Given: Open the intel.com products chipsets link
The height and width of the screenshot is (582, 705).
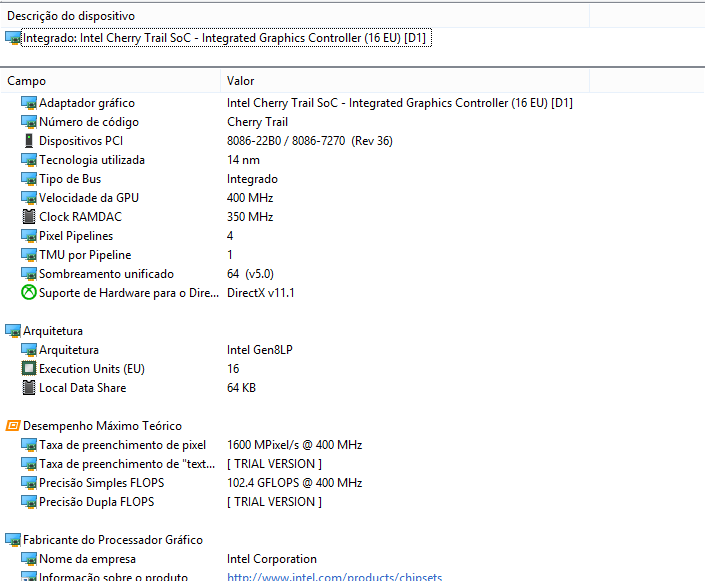Looking at the screenshot, I should 335,577.
